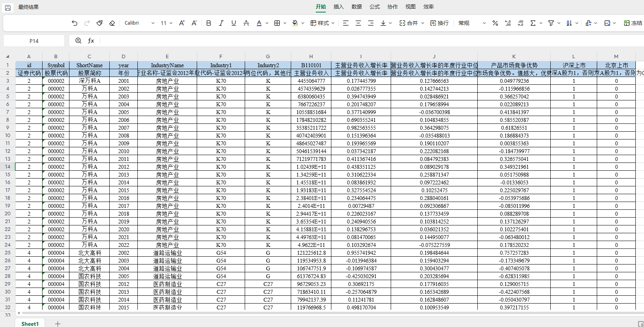Click the fx insert function icon

point(91,41)
